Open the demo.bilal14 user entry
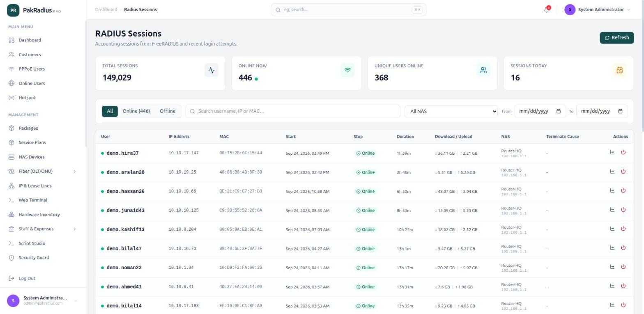This screenshot has width=644, height=314. coord(124,306)
